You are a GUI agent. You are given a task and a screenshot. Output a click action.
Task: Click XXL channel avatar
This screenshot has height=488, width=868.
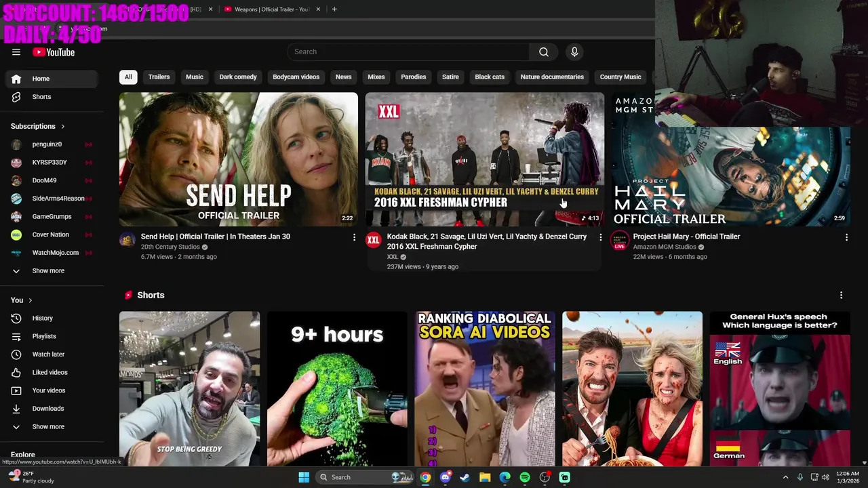[x=374, y=240]
